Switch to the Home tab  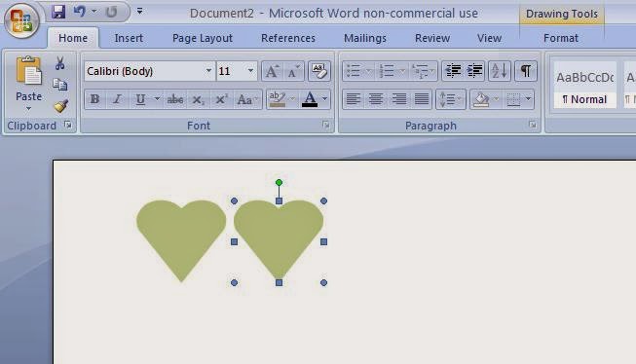click(x=73, y=38)
